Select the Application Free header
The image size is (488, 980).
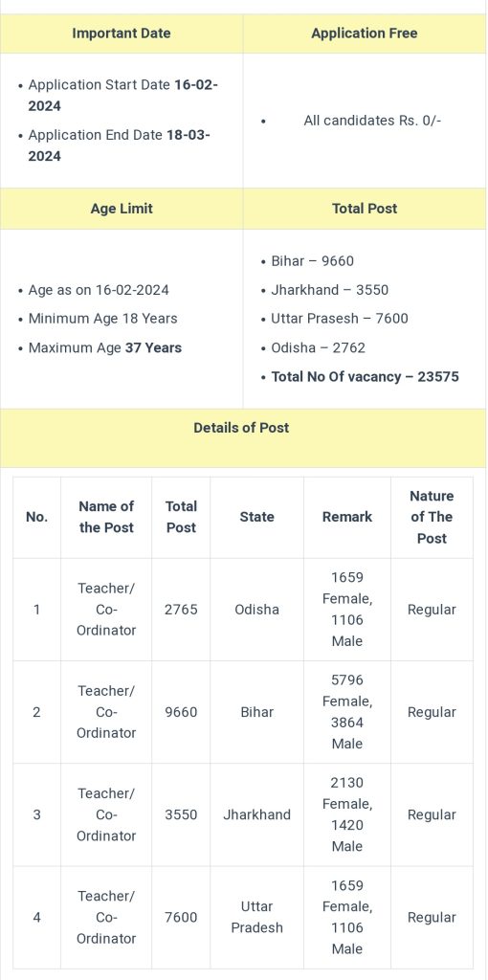(365, 33)
